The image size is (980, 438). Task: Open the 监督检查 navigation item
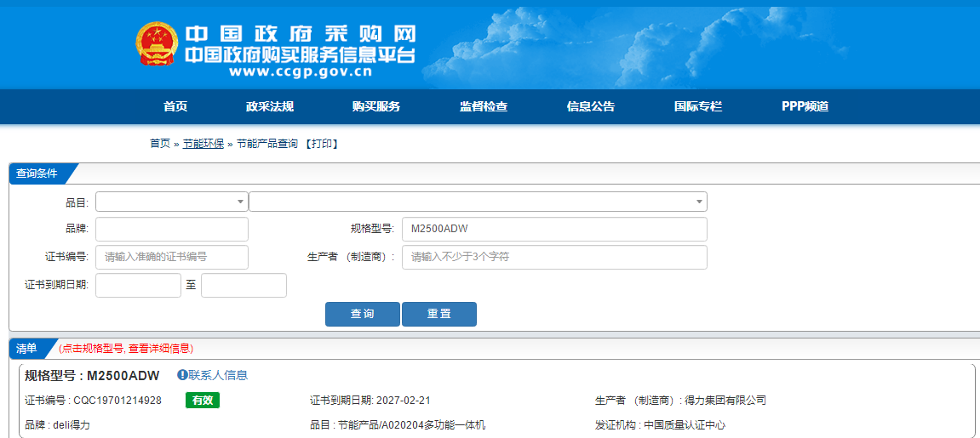(x=484, y=107)
